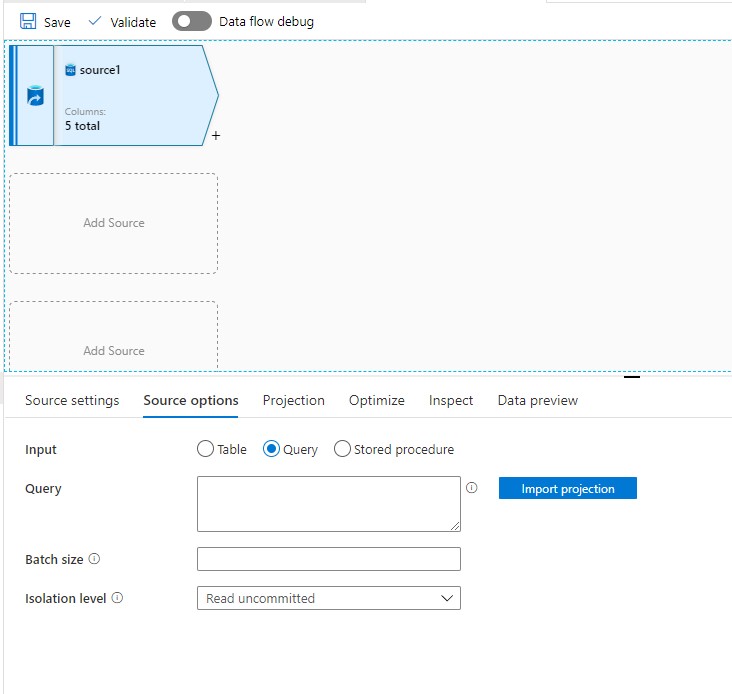Open the Isolation level dropdown
Image resolution: width=732 pixels, height=694 pixels.
coord(329,598)
